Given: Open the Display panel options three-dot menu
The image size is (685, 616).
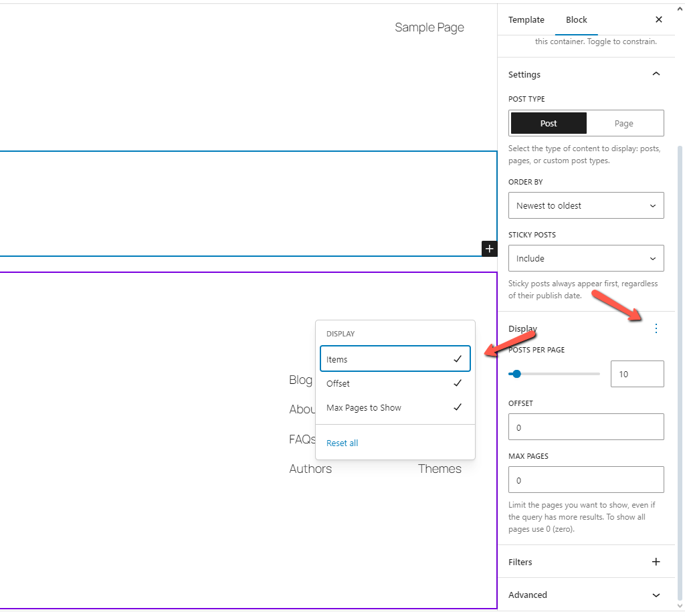Looking at the screenshot, I should [x=656, y=328].
